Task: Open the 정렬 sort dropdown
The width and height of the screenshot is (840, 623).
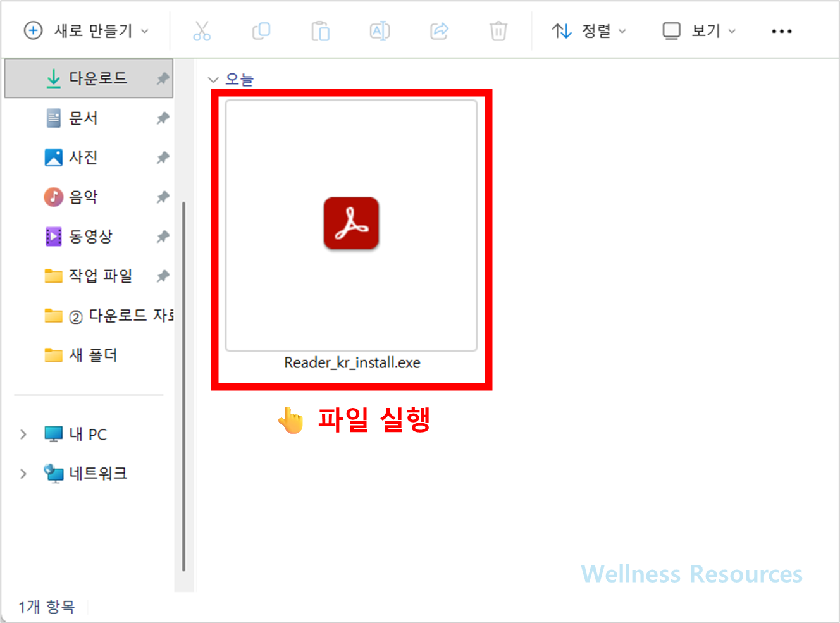Action: click(589, 30)
